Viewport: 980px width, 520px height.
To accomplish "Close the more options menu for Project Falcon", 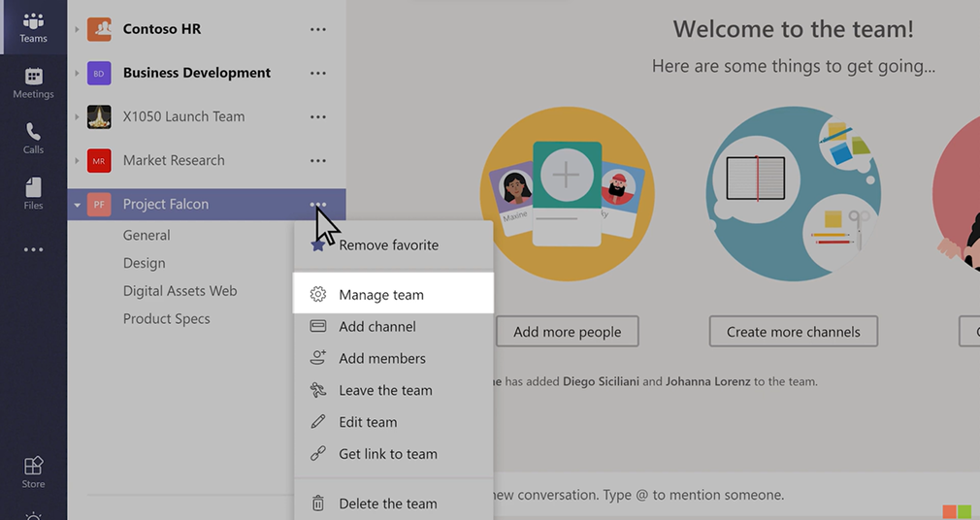I will coord(318,205).
